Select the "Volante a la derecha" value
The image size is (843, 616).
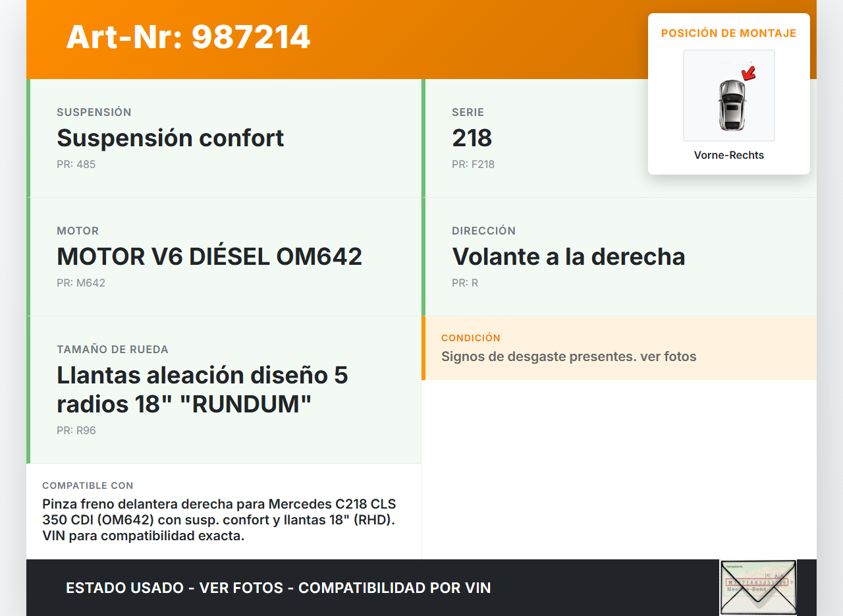568,256
